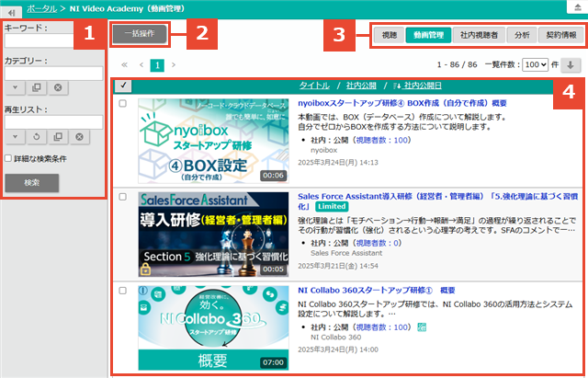This screenshot has width=588, height=378.
Task: Switch to the 動画管理 tab
Action: point(428,35)
